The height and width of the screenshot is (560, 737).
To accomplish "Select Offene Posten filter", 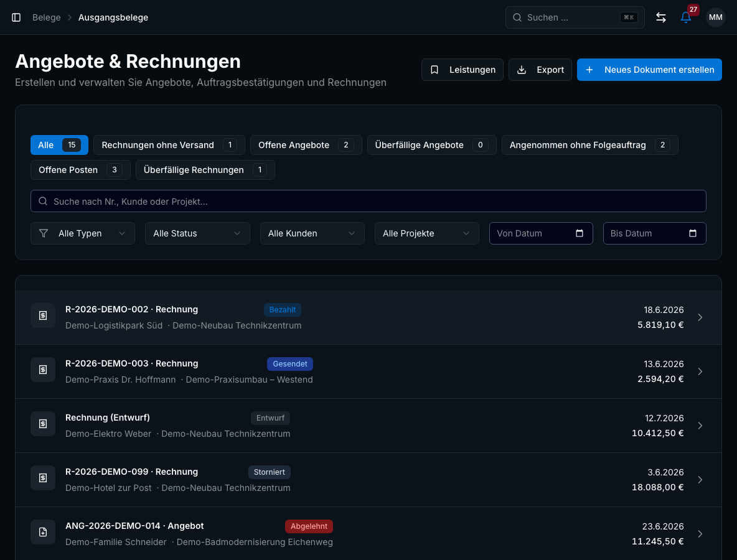I will (x=80, y=170).
